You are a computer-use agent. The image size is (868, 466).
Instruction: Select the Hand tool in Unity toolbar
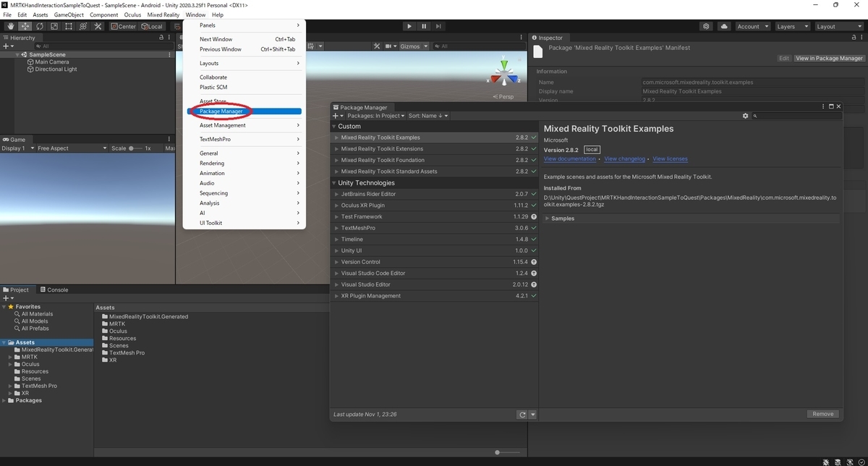11,26
